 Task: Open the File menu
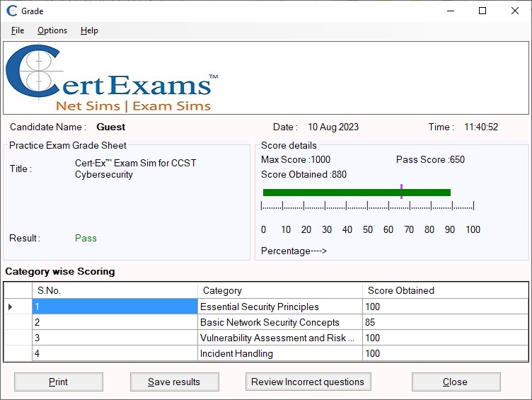tap(18, 30)
